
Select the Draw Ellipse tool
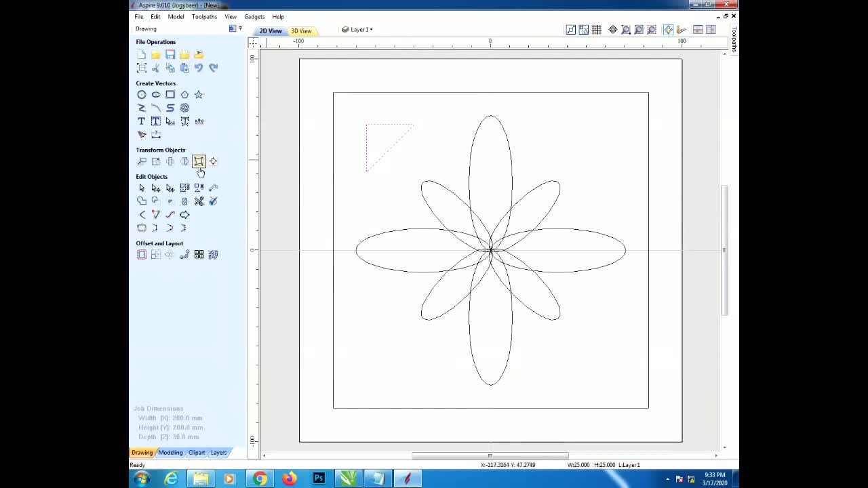coord(156,95)
